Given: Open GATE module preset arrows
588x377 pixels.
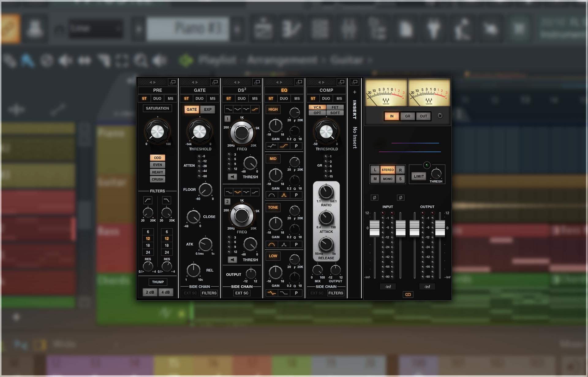Looking at the screenshot, I should pyautogui.click(x=195, y=82).
